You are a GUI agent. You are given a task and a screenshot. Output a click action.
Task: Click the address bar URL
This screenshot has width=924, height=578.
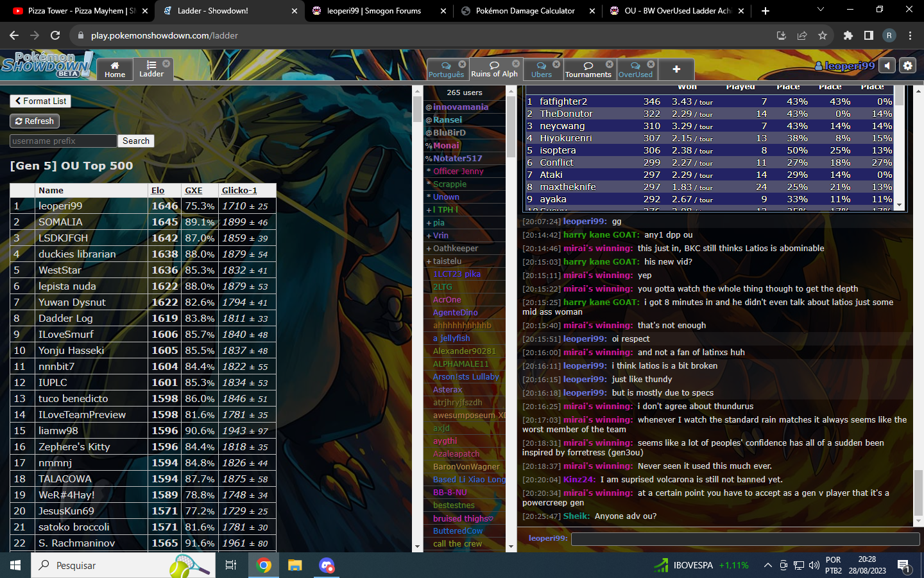pos(164,35)
